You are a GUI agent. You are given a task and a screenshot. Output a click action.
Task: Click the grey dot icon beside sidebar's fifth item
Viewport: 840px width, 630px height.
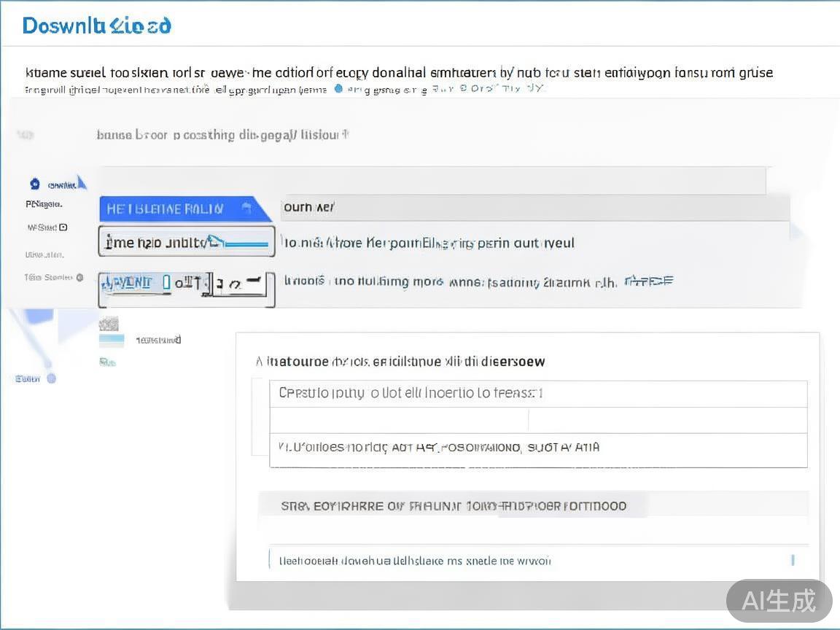[79, 277]
